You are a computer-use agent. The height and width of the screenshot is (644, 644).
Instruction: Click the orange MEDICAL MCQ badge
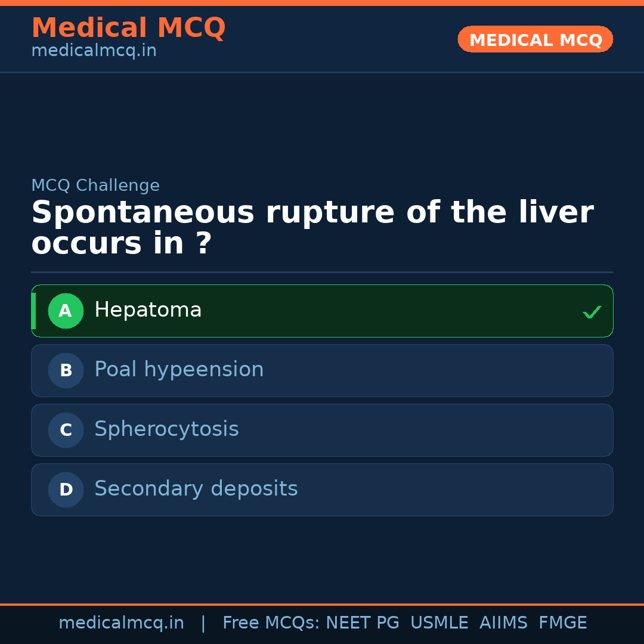click(535, 39)
